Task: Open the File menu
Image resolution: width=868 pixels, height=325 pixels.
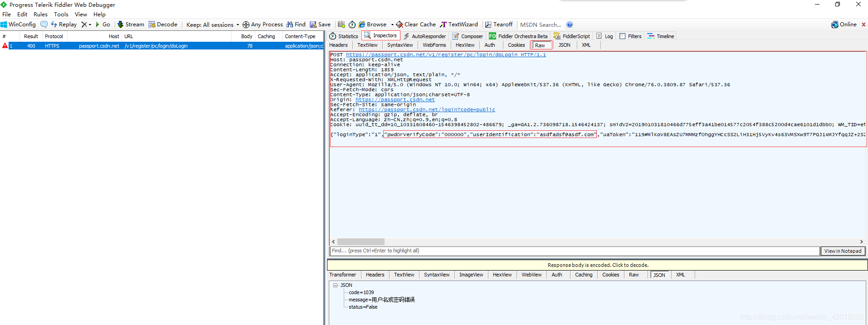Action: (x=7, y=14)
